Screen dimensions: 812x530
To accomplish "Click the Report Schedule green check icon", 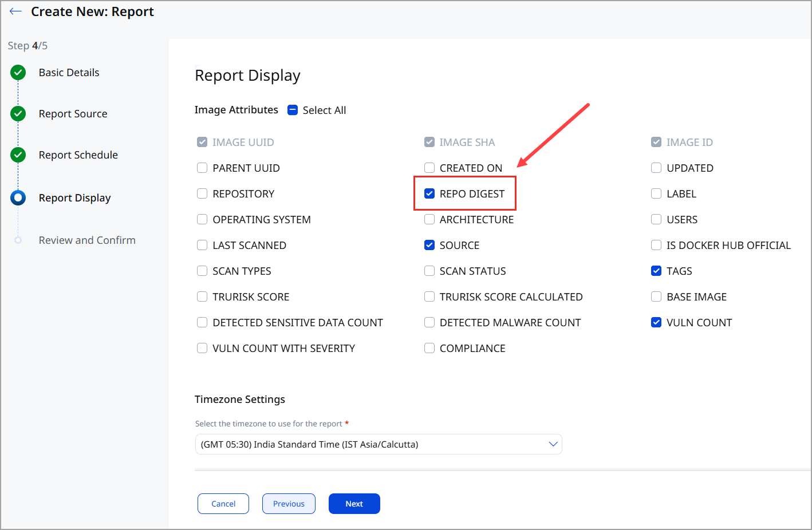I will coord(18,155).
